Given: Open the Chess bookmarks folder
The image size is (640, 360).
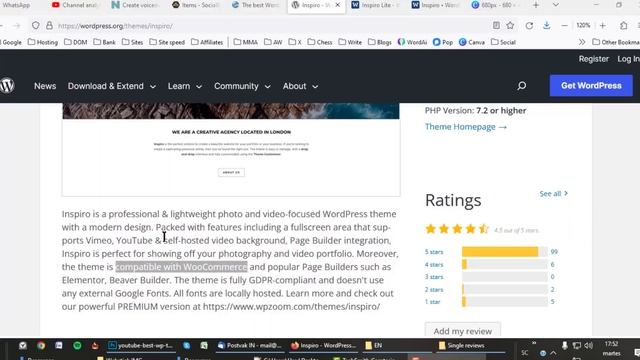Looking at the screenshot, I should click(320, 42).
